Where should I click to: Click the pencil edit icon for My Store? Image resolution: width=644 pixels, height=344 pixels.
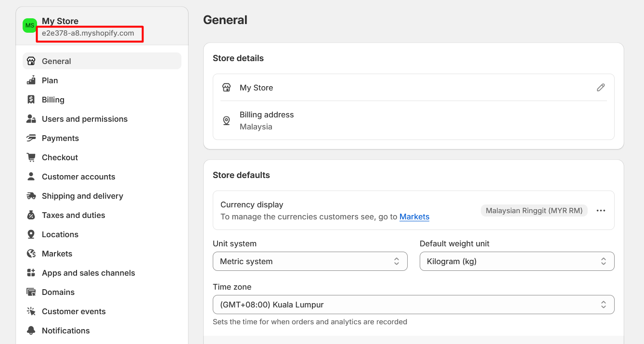click(601, 88)
